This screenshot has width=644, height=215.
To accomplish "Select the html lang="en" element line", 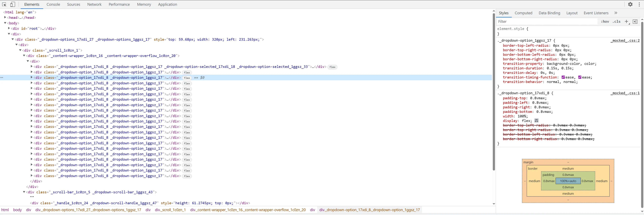I will coord(20,12).
